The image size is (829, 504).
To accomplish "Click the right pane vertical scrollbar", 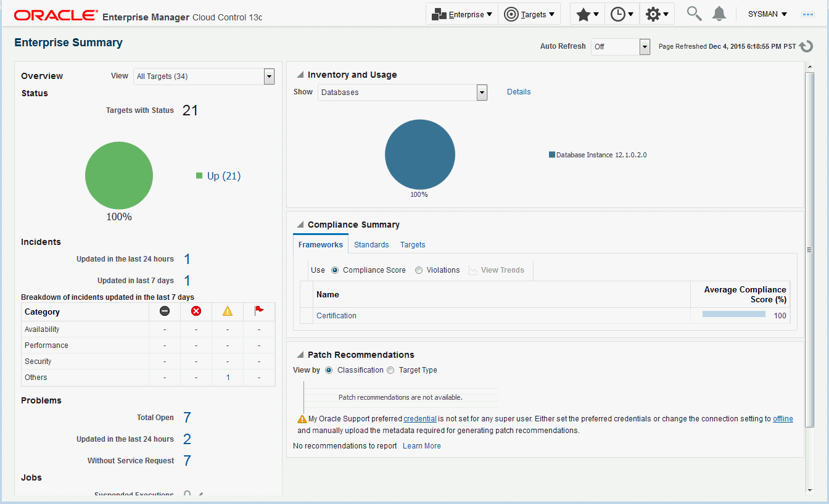I will coord(810,249).
